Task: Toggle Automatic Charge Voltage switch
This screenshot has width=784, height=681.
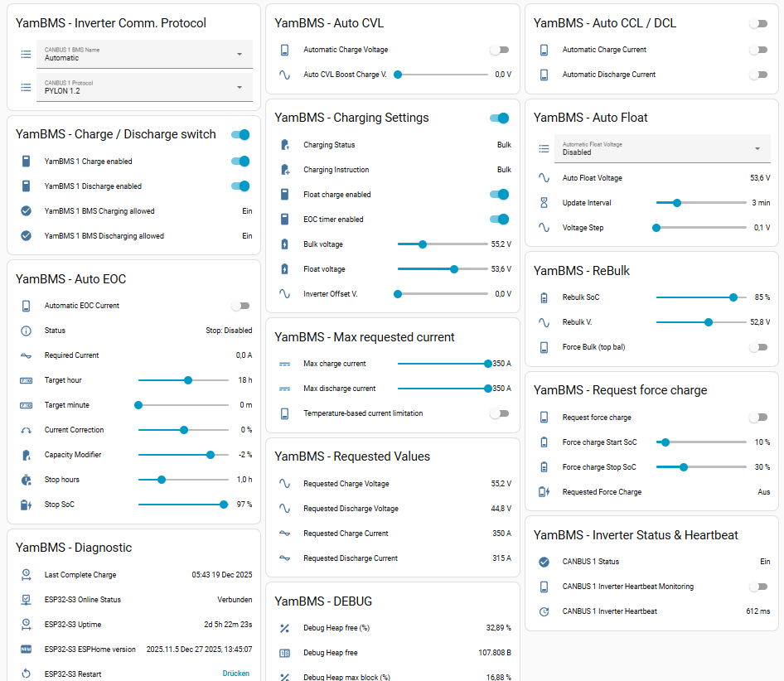Action: click(x=499, y=50)
